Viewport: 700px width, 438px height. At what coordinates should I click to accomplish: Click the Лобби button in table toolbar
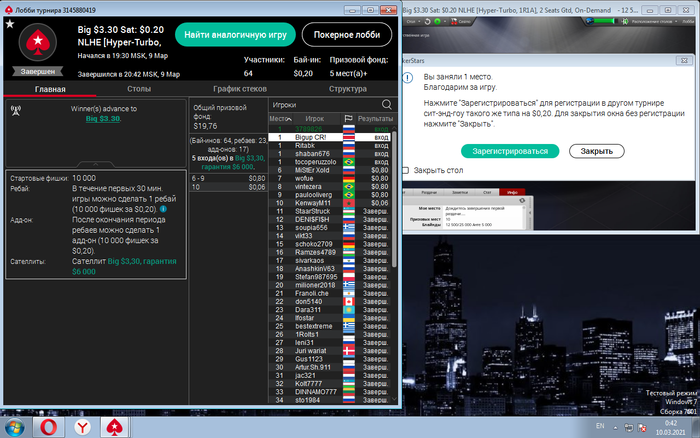point(688,21)
